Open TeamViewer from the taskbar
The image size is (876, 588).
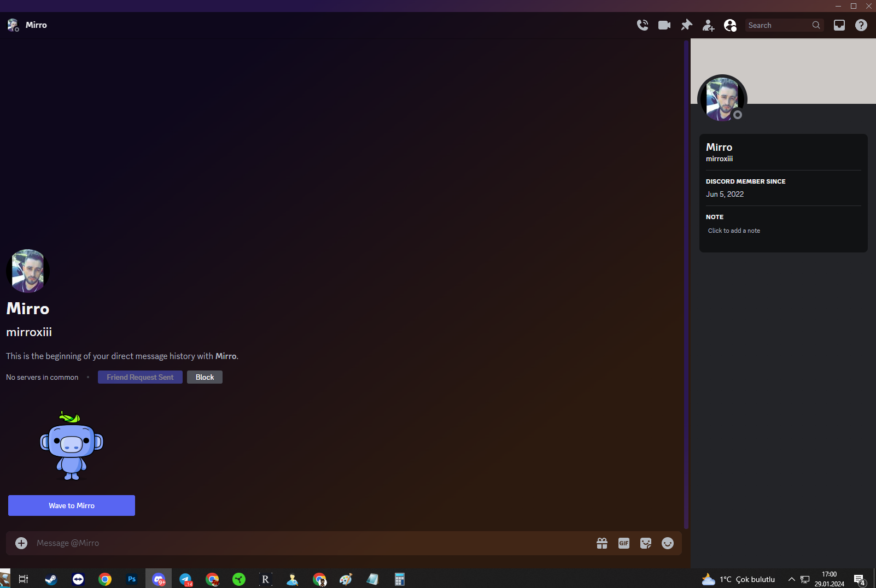[x=78, y=579]
